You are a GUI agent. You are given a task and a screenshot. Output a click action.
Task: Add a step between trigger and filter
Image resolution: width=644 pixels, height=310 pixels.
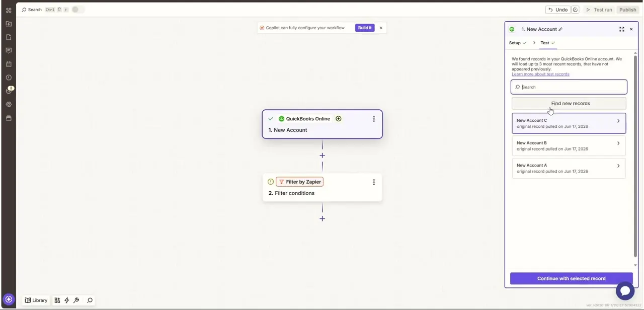click(322, 156)
